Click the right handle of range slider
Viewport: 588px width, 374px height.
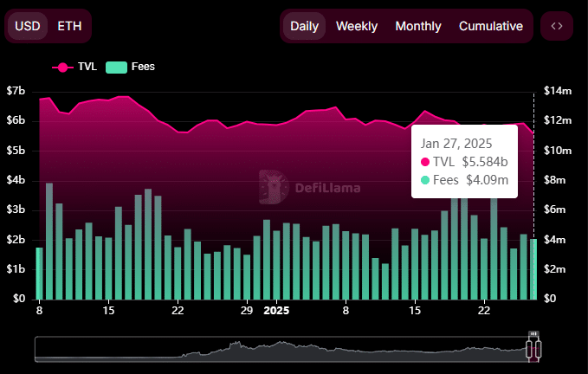pyautogui.click(x=540, y=349)
